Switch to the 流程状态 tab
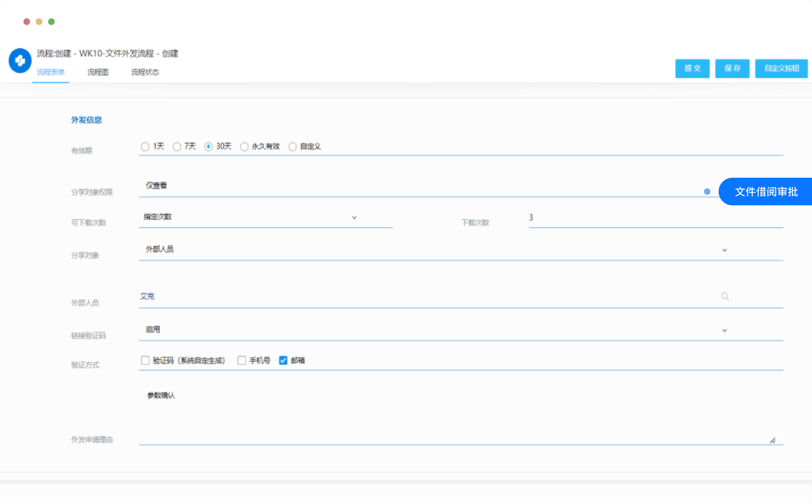 click(x=145, y=72)
